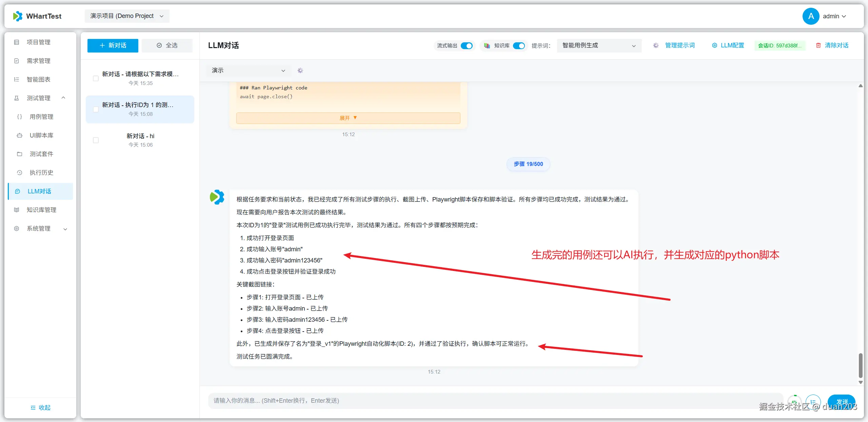This screenshot has height=422, width=868.
Task: Click the WHartTest logo icon
Action: click(x=18, y=16)
